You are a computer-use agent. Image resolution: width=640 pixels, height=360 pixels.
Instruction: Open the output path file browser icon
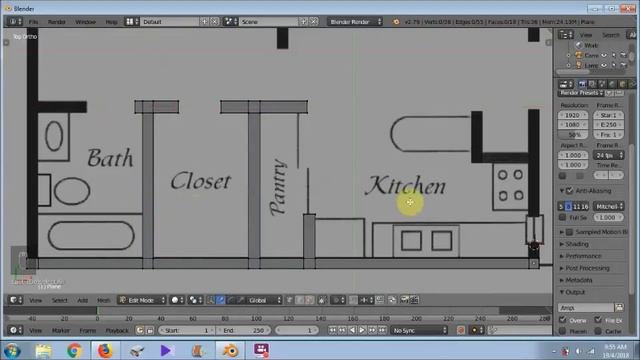(x=619, y=308)
